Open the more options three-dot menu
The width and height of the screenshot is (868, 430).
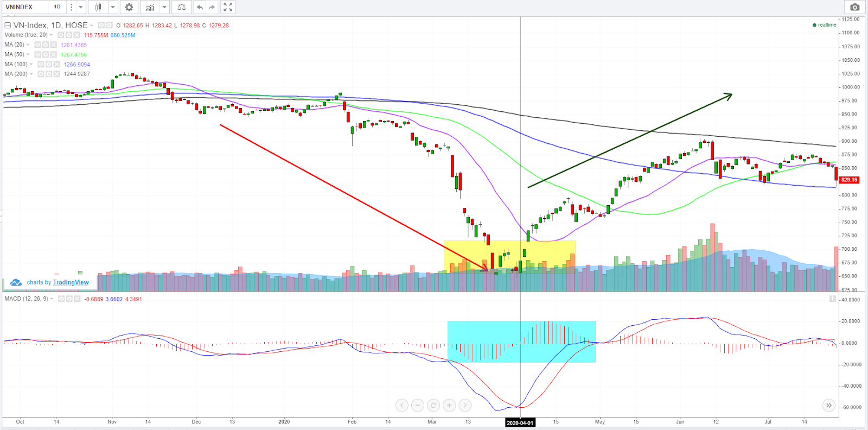71,7
